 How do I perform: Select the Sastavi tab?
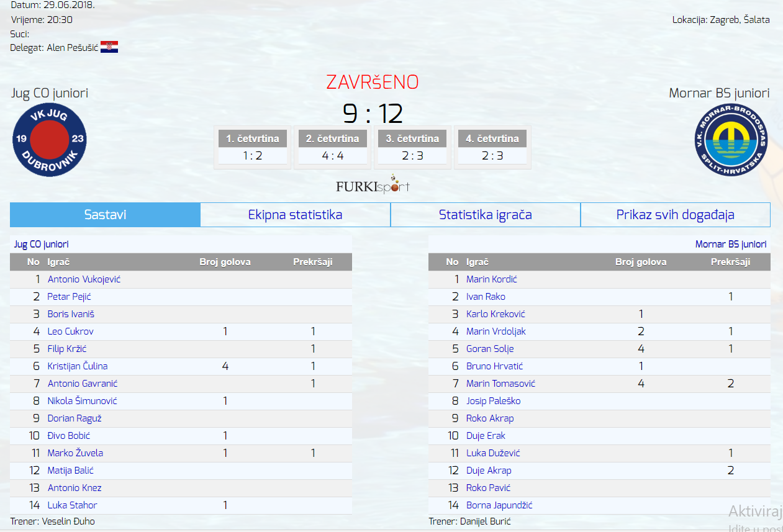(105, 215)
